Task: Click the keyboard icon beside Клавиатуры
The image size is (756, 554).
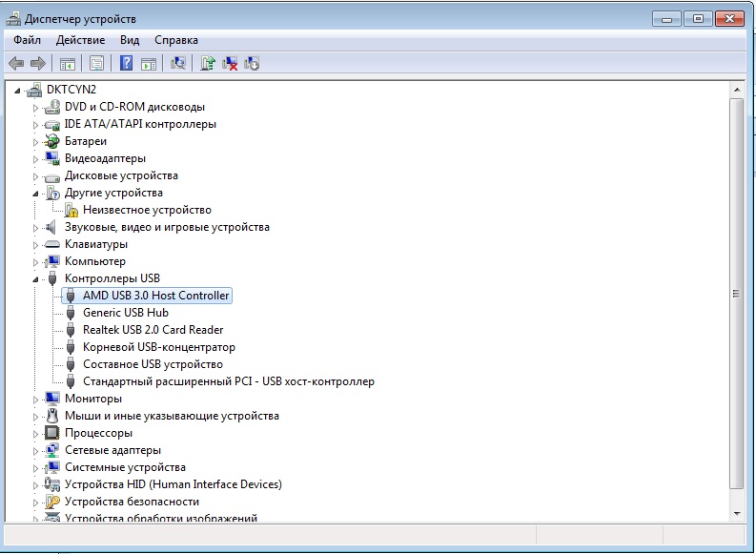Action: click(52, 244)
